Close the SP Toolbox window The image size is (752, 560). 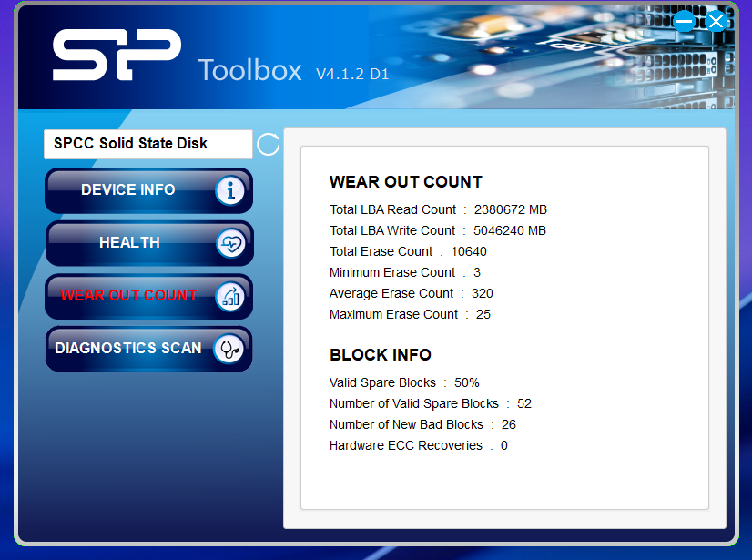[716, 21]
